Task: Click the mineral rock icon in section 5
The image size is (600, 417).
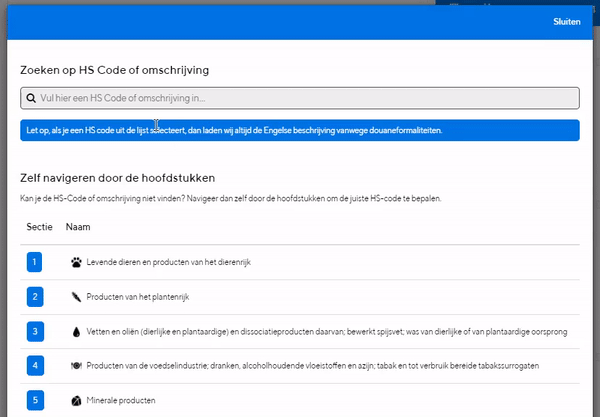Action: click(x=76, y=401)
